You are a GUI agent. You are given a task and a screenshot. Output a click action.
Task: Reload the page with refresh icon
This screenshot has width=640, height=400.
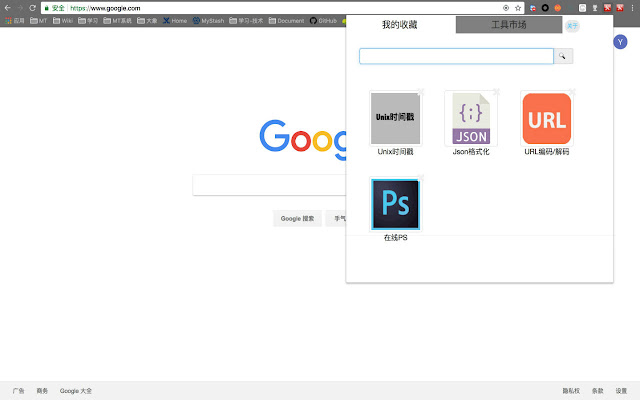pyautogui.click(x=32, y=8)
